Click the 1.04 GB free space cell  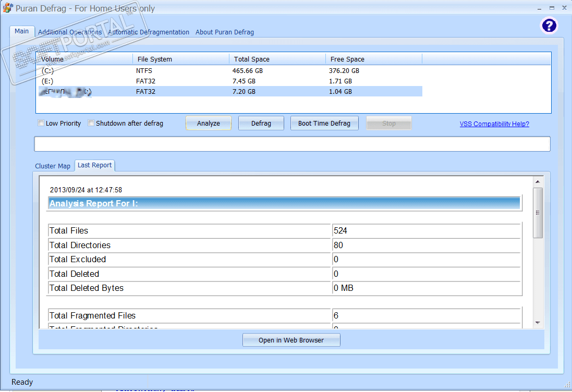(x=340, y=92)
